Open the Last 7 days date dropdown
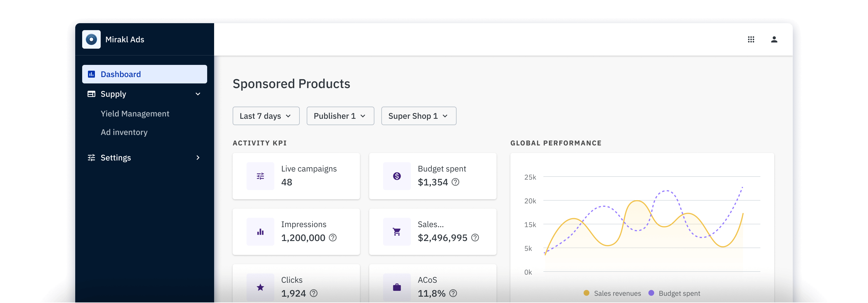Viewport: 868px width, 303px height. (x=266, y=116)
